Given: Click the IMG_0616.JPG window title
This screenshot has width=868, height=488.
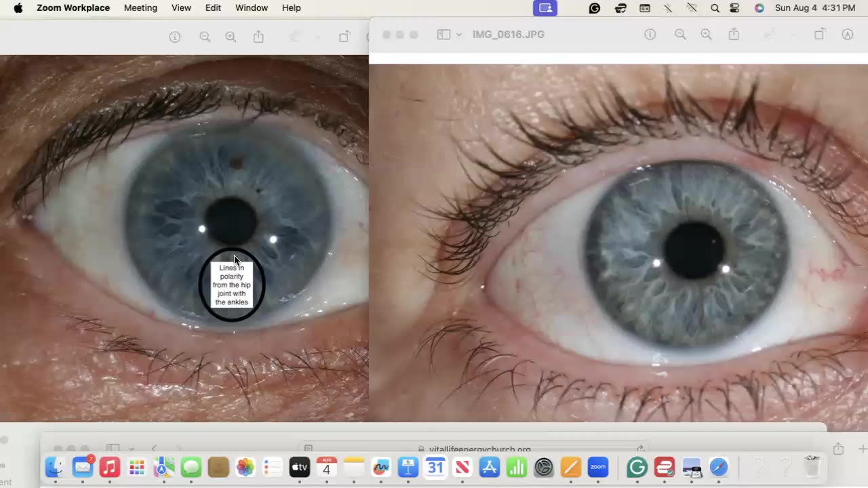Looking at the screenshot, I should coord(509,35).
